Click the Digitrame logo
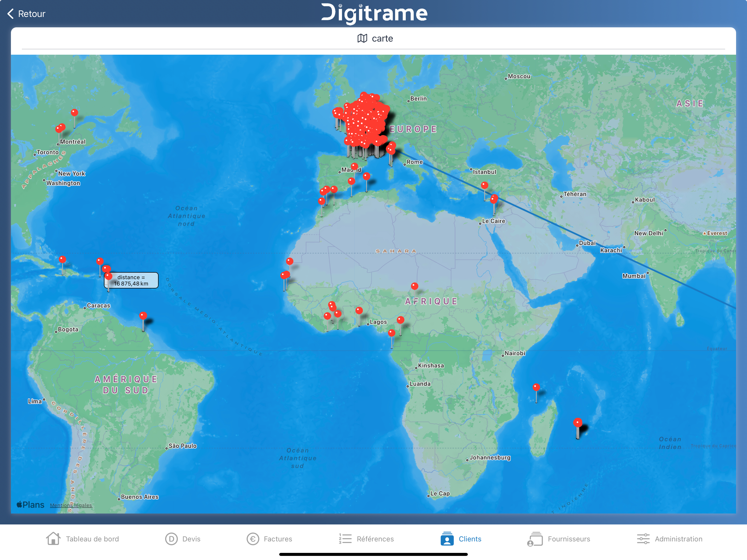The image size is (747, 560). pyautogui.click(x=374, y=13)
